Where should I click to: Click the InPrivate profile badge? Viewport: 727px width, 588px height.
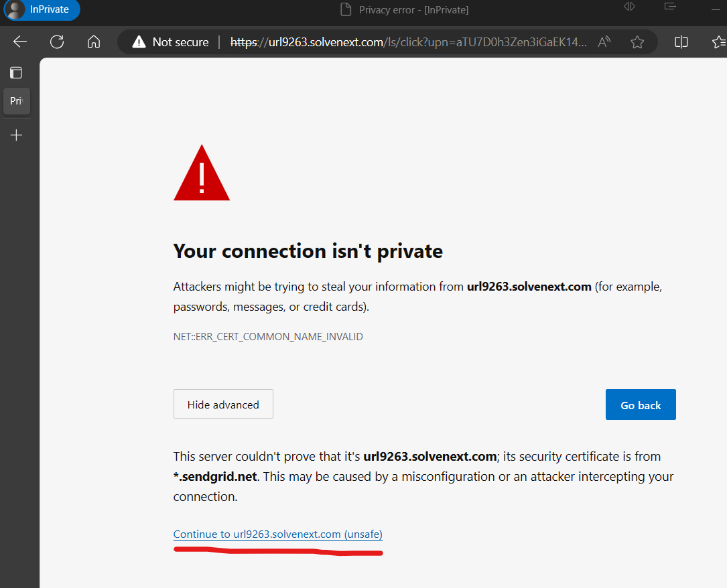point(41,9)
